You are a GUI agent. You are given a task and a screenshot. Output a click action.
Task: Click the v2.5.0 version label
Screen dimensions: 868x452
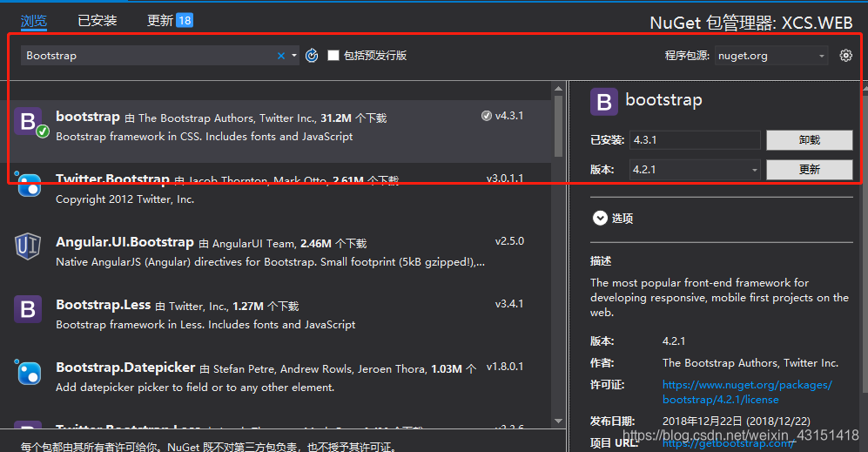(509, 241)
